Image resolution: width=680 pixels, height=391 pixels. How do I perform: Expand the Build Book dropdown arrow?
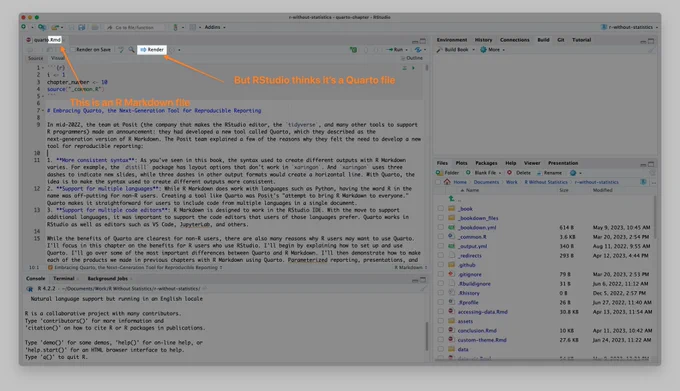[473, 50]
